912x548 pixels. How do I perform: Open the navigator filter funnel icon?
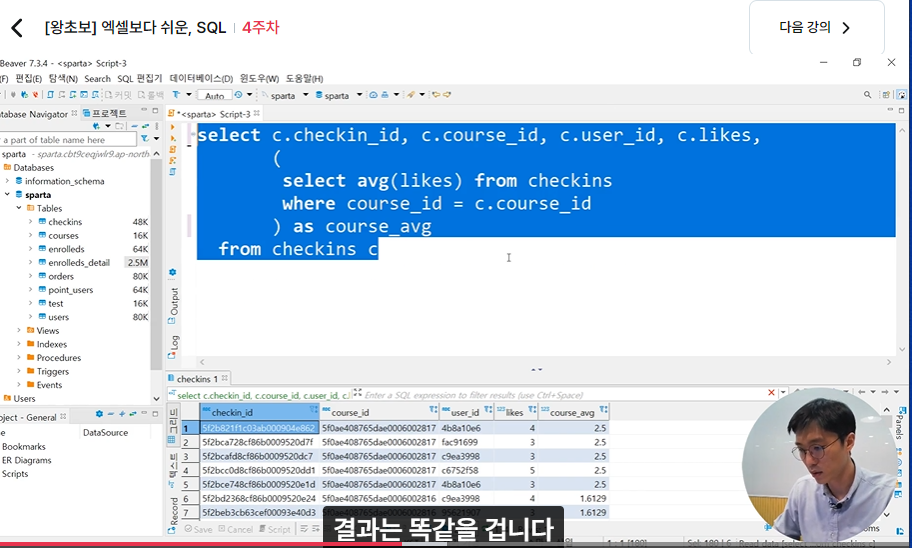(145, 138)
